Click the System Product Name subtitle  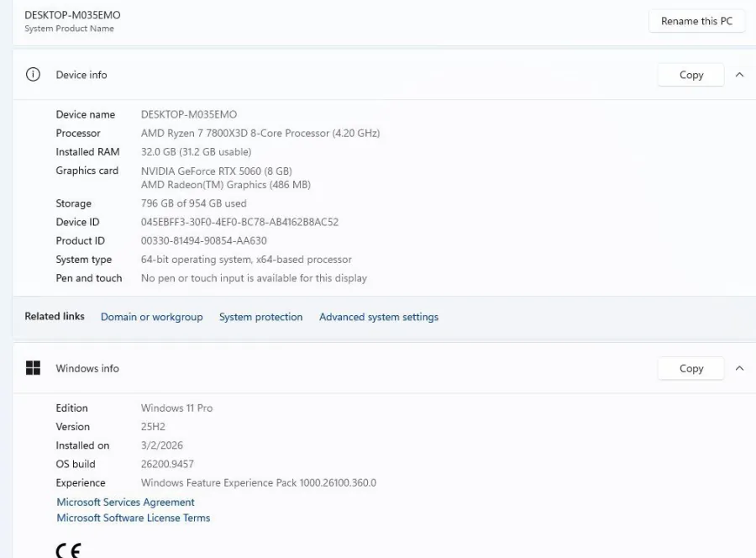click(70, 29)
